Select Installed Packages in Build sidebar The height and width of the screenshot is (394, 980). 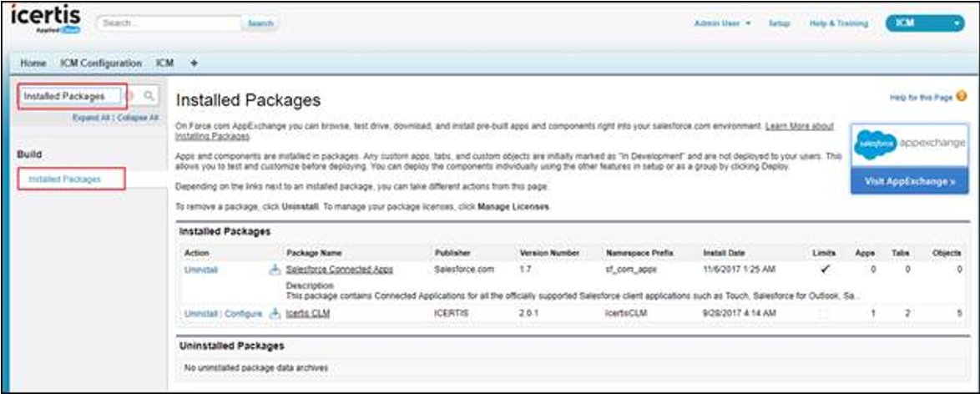65,179
